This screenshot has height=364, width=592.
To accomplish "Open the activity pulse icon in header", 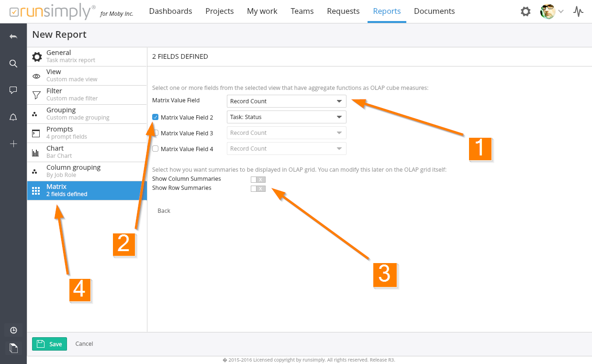I will coord(578,11).
